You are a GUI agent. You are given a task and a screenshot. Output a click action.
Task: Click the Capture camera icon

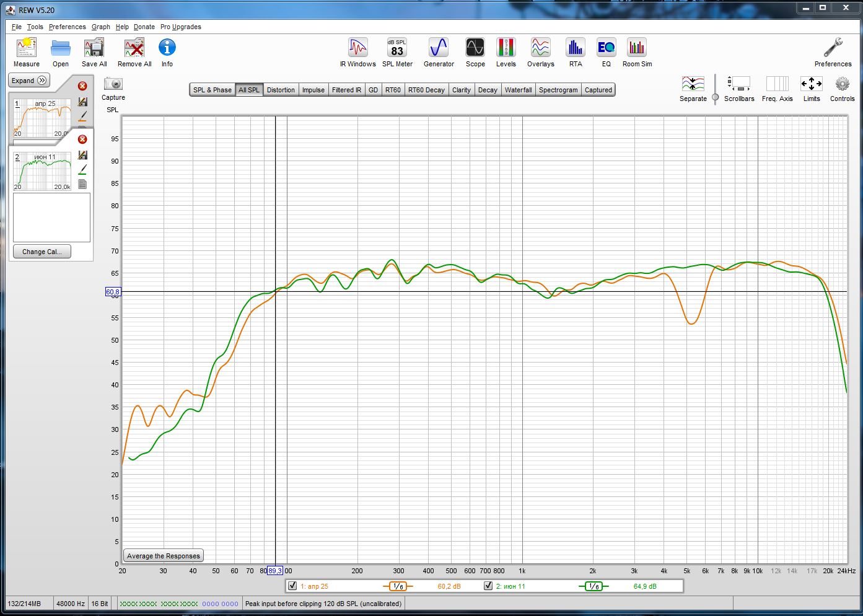pos(113,84)
